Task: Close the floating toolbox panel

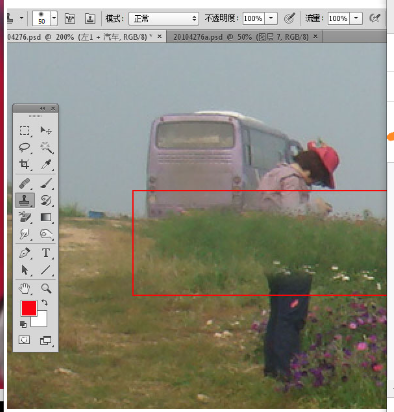Action: [53, 108]
